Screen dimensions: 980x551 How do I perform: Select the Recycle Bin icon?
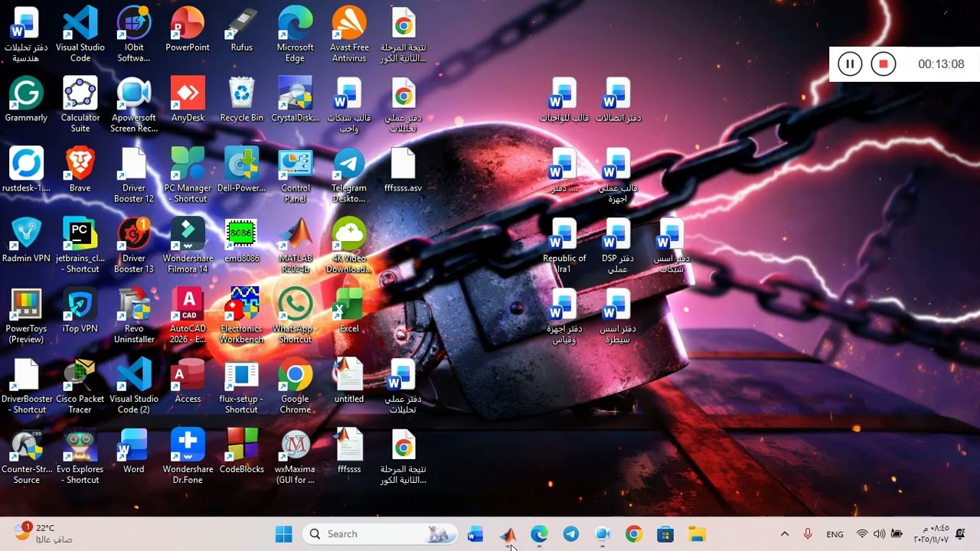(241, 100)
